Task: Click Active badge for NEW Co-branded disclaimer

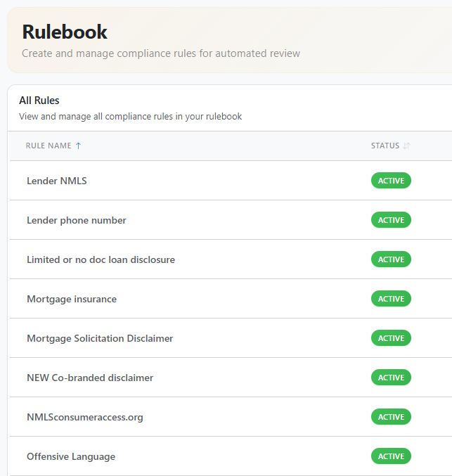Action: click(391, 378)
